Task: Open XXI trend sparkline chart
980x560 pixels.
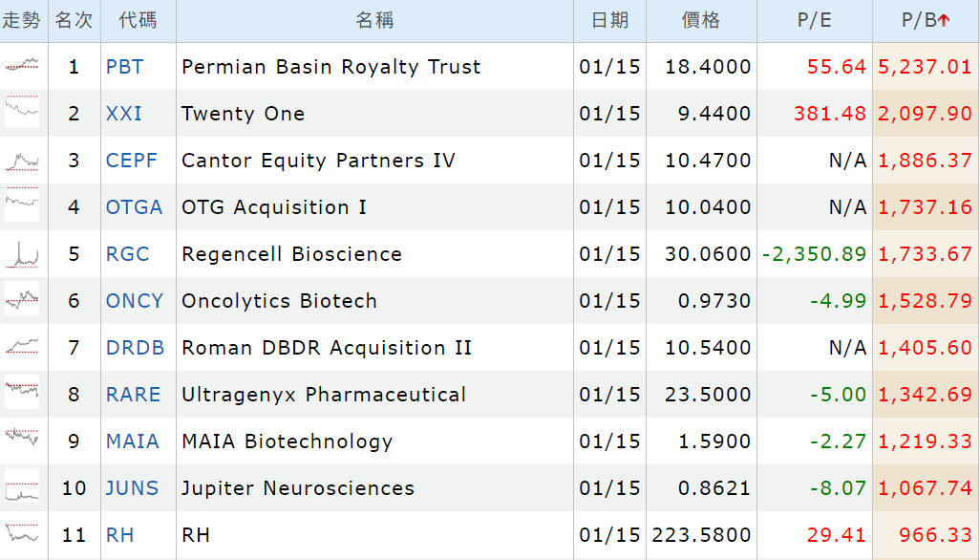Action: [22, 113]
